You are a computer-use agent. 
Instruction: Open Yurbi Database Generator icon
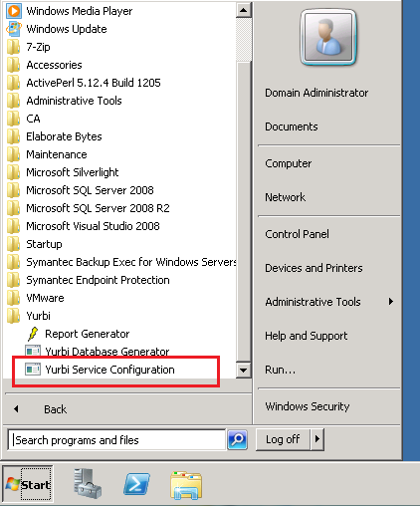[x=33, y=351]
